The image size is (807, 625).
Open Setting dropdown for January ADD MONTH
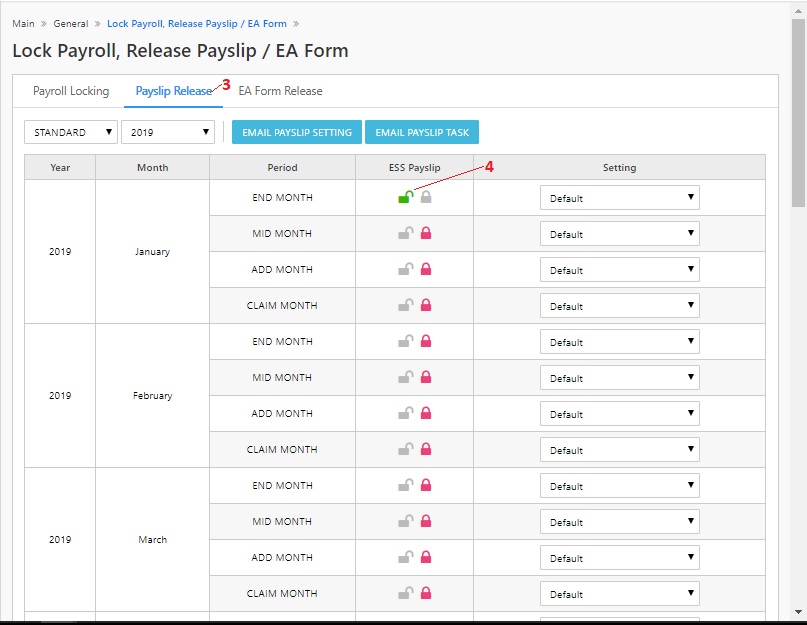point(620,270)
